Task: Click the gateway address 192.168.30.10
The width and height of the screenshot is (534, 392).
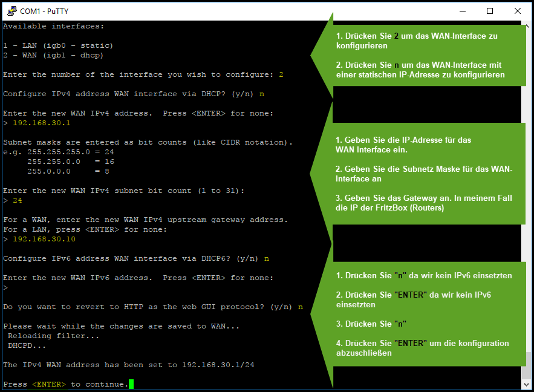Action: point(44,239)
